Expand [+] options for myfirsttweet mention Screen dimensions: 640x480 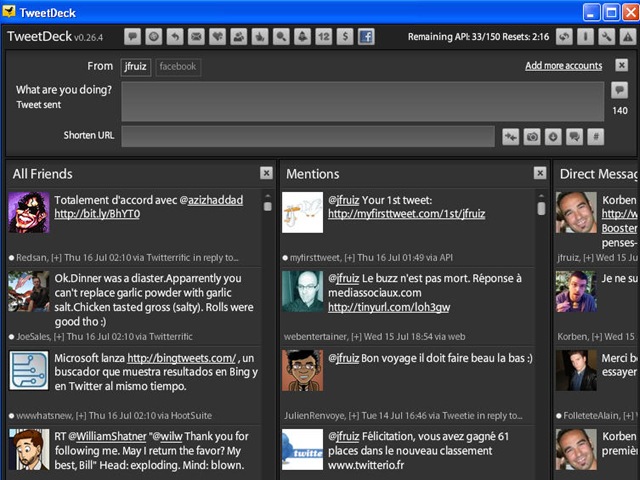pyautogui.click(x=350, y=258)
